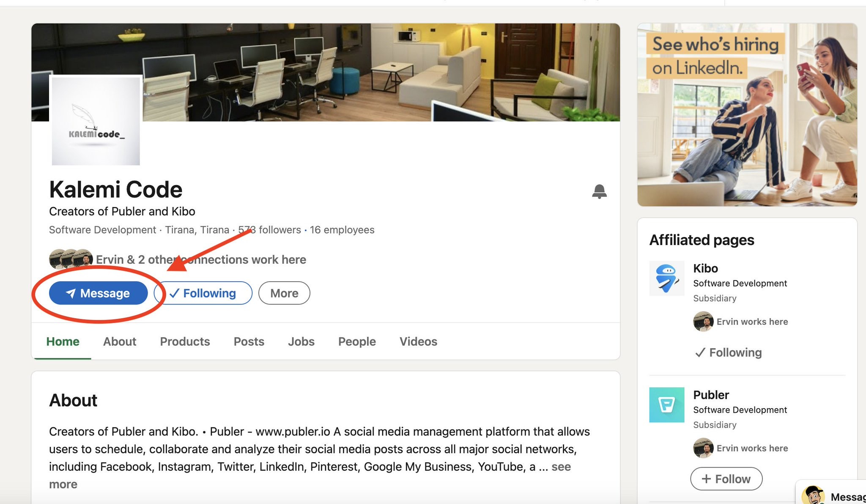Switch to the Videos tab
The height and width of the screenshot is (504, 866).
click(418, 341)
